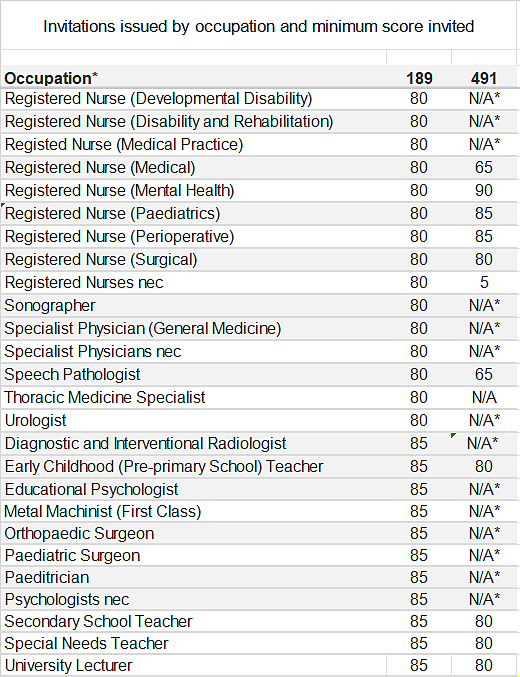Select the Registered Nurse (Developmental Disability) cell

[x=193, y=99]
